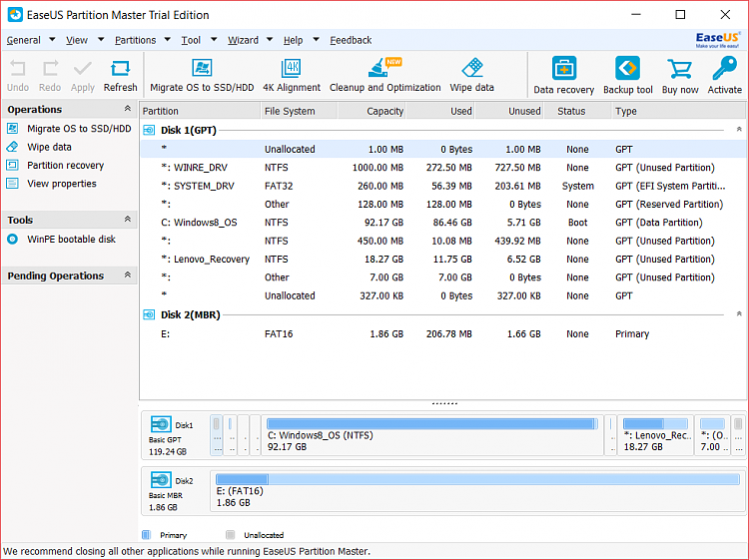This screenshot has height=560, width=749.
Task: Create a WinPE bootable disk
Action: 71,240
